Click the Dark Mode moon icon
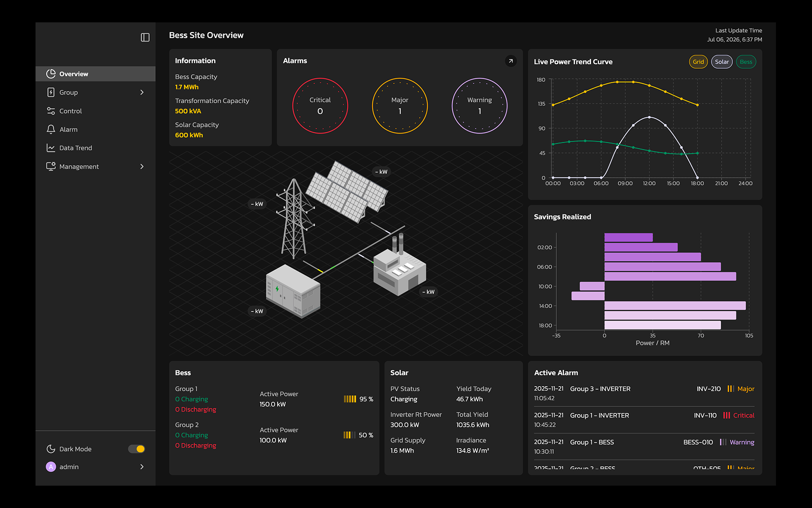Screen dimensions: 812x508 click(51, 449)
